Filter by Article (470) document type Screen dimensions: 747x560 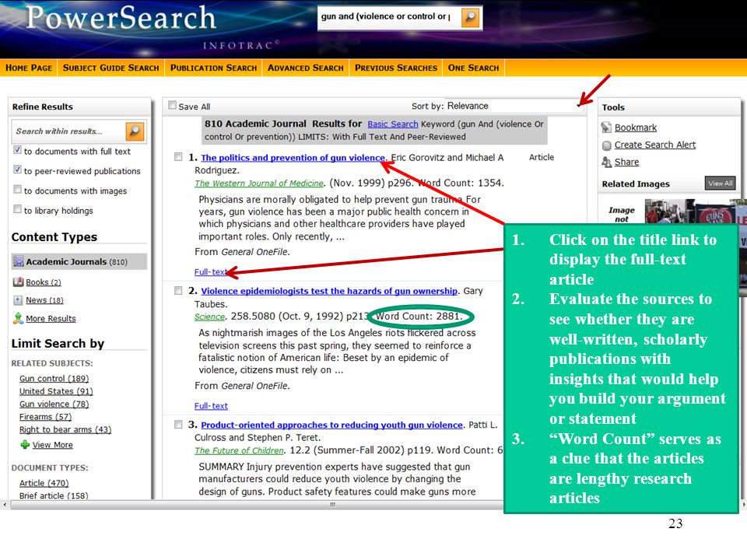44,483
